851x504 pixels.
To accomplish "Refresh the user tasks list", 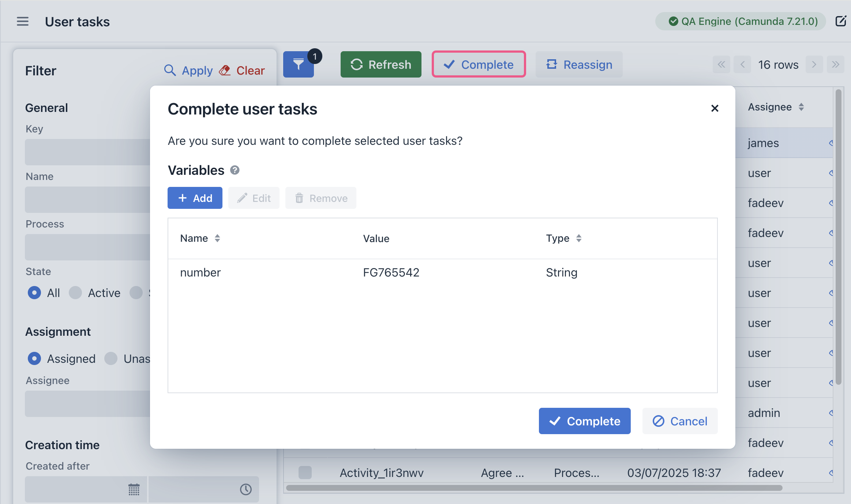I will coord(381,64).
